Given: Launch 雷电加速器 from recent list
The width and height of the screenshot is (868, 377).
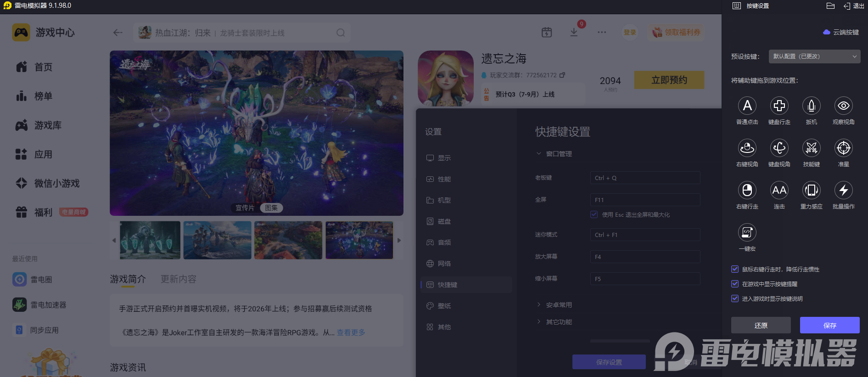Looking at the screenshot, I should click(x=39, y=305).
